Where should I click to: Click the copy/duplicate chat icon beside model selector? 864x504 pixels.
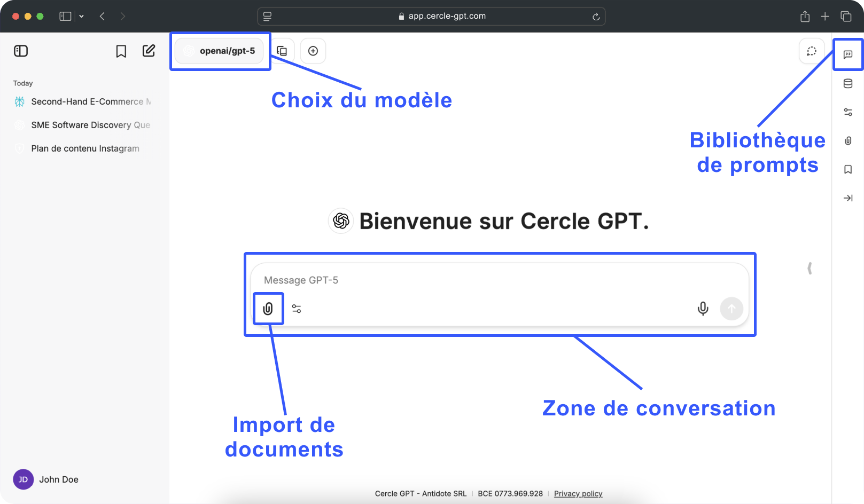(282, 51)
